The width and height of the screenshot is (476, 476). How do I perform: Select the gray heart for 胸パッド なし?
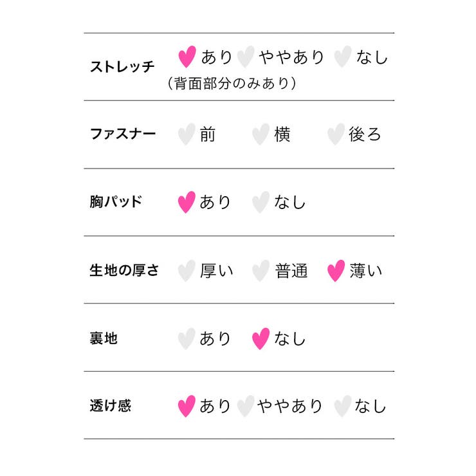pyautogui.click(x=260, y=202)
